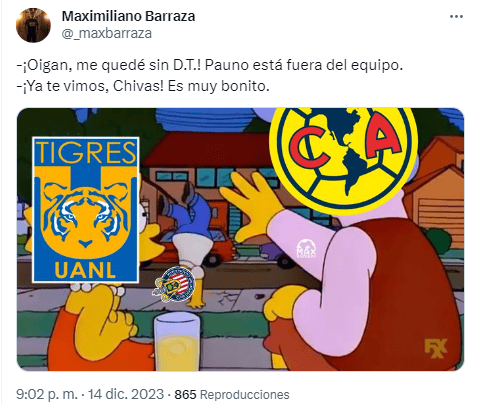
Task: Open the embedded Simpsons meme video
Action: pyautogui.click(x=240, y=239)
